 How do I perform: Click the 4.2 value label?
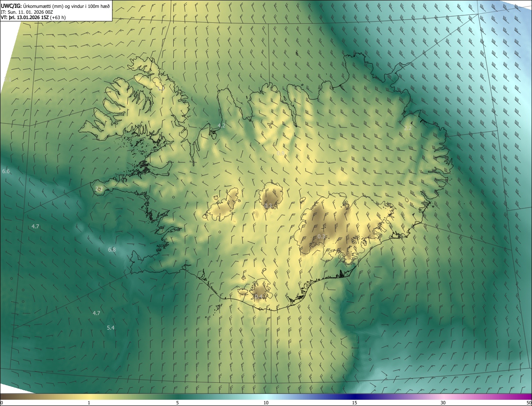point(222,125)
